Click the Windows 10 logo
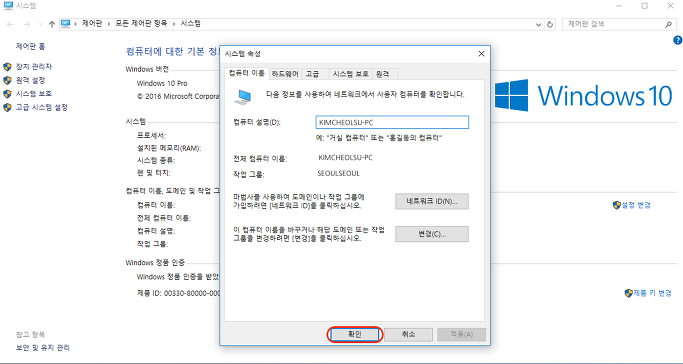Viewport: 683px width, 364px height. tap(583, 95)
